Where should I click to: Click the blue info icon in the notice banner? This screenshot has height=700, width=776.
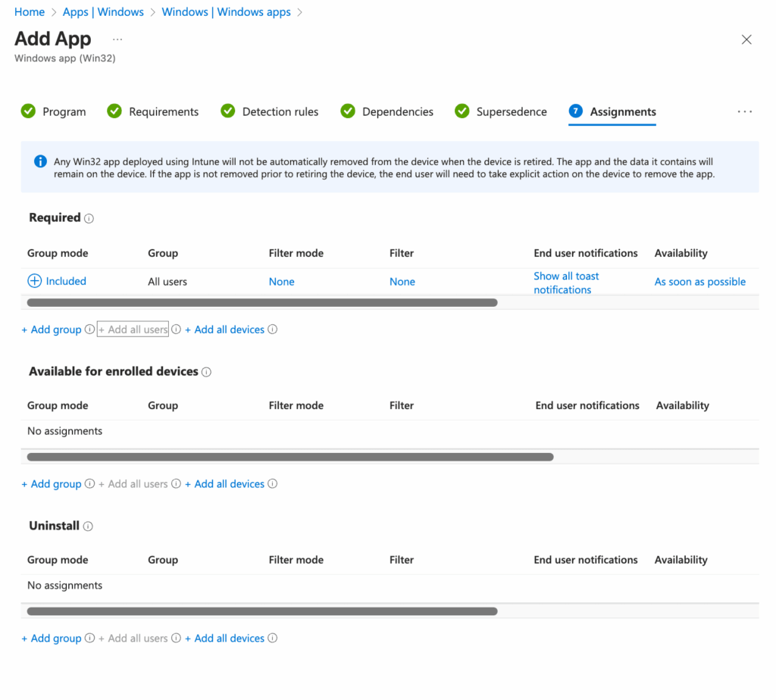coord(39,161)
